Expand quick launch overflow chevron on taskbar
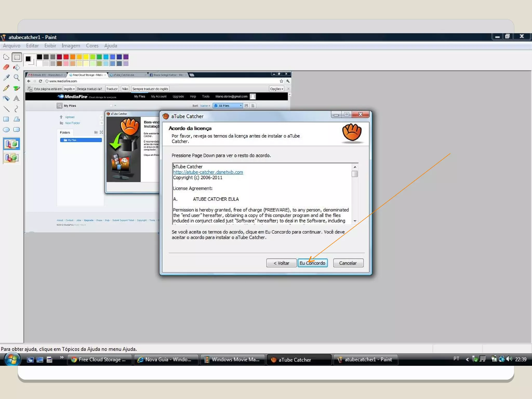The image size is (532, 399). click(x=62, y=357)
